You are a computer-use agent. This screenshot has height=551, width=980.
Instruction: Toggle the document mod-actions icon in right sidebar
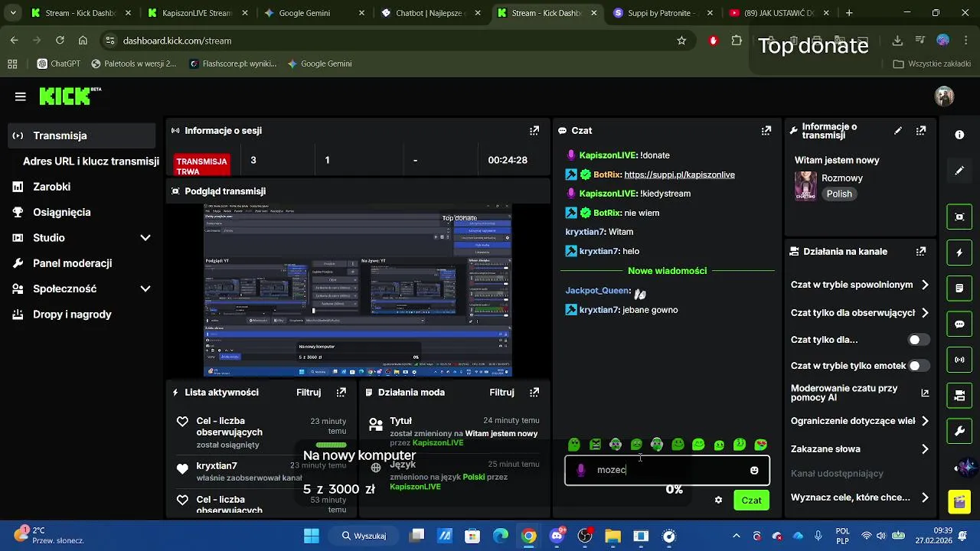[x=959, y=289]
